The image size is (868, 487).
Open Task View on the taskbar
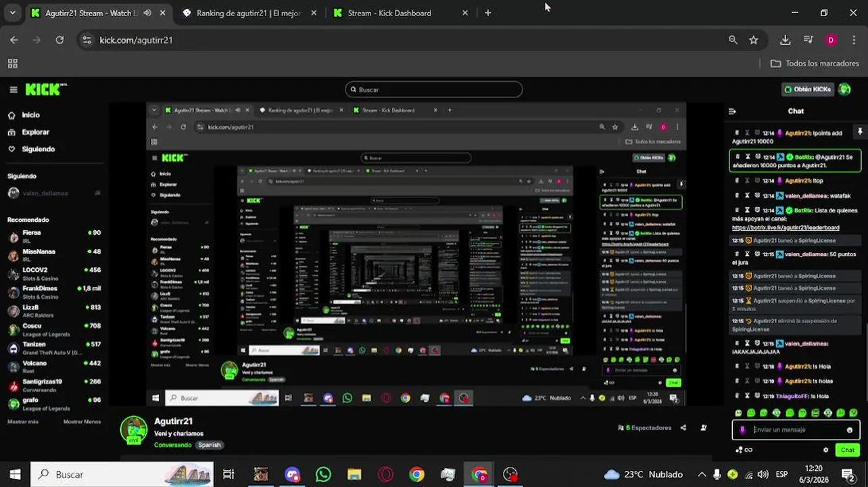coord(228,474)
